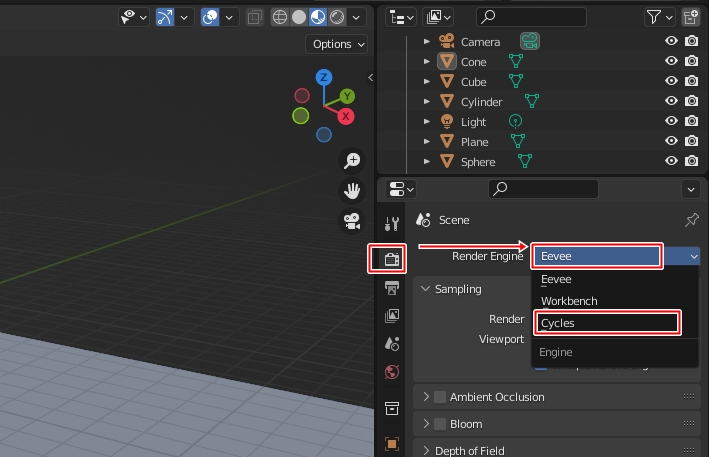Open the outliner filter dropdown

(659, 18)
